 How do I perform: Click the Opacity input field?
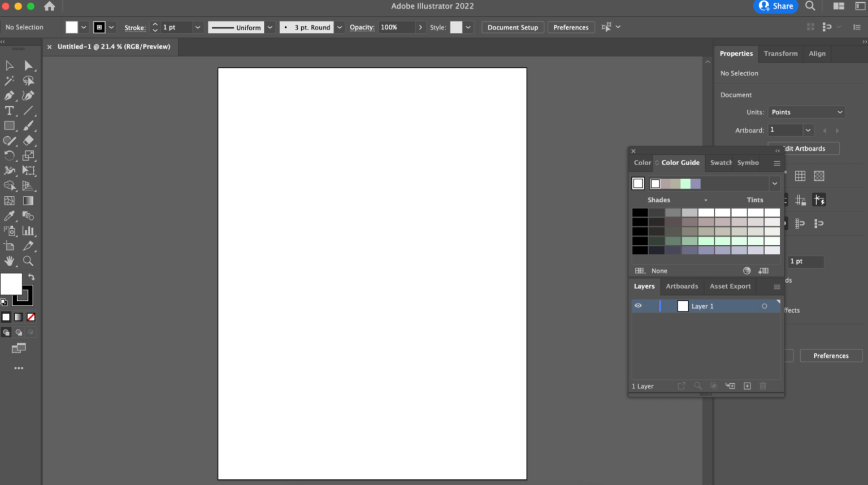(398, 27)
